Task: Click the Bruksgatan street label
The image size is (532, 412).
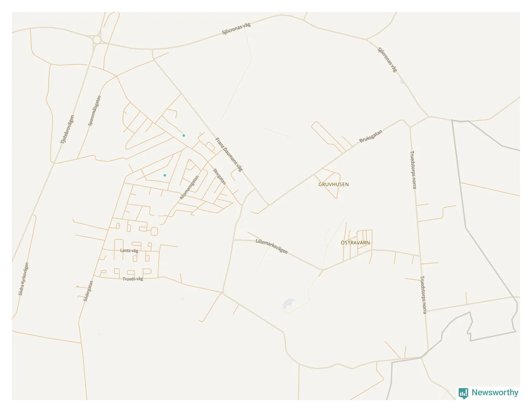Action: [x=371, y=136]
